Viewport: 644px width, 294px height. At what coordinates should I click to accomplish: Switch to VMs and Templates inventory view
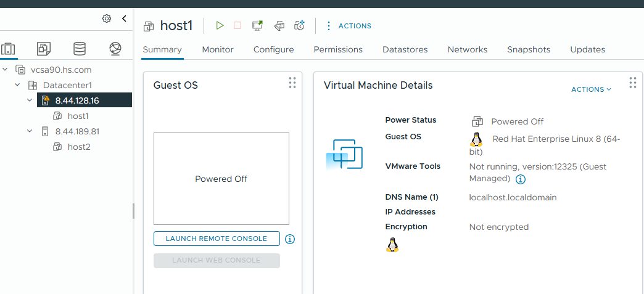(44, 49)
